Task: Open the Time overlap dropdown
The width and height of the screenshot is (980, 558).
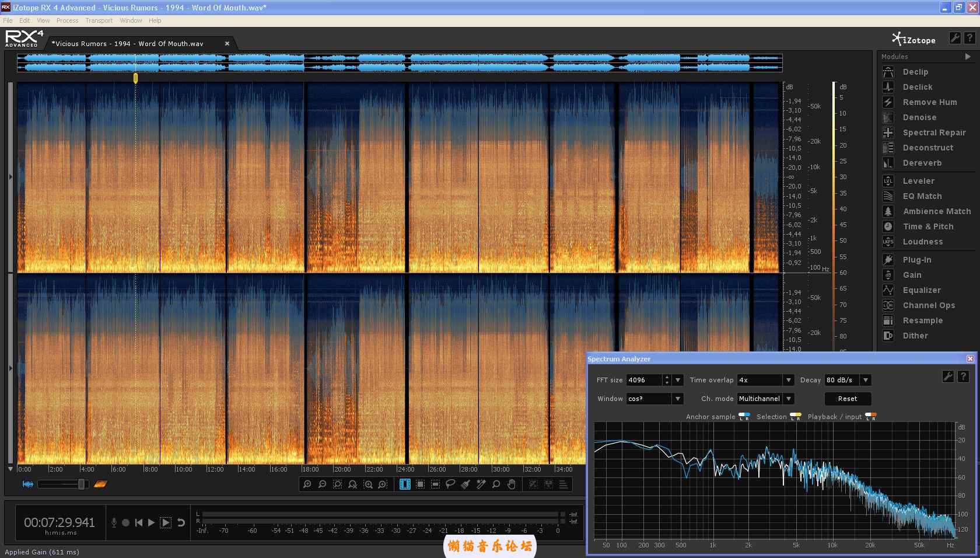Action: click(x=789, y=380)
